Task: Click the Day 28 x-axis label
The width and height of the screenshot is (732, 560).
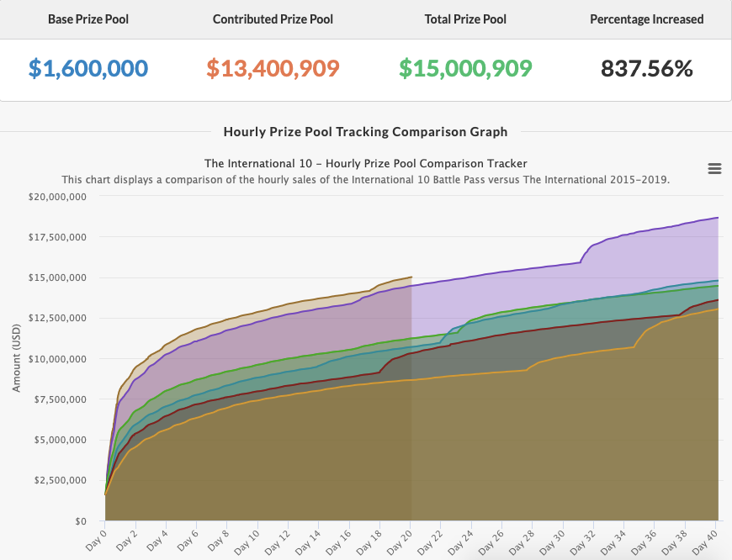Action: click(x=522, y=542)
